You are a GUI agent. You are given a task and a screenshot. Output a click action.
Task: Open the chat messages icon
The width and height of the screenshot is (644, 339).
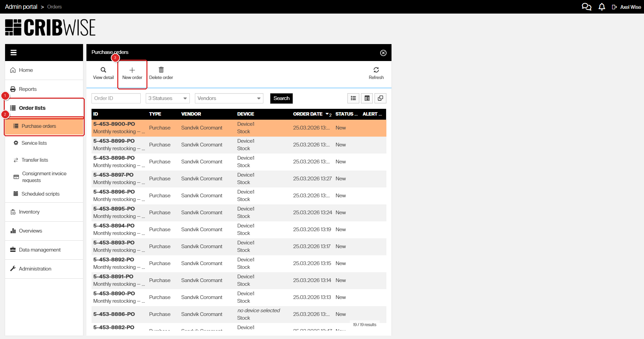pos(586,7)
